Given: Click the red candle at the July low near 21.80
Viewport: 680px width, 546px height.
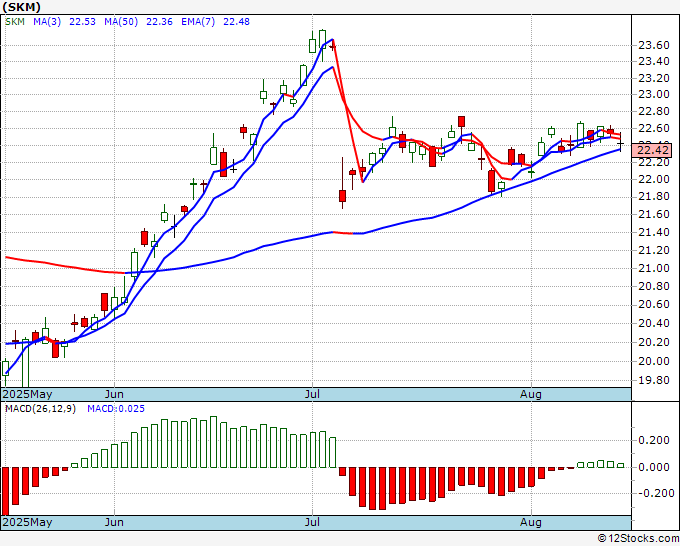Looking at the screenshot, I should [x=343, y=196].
